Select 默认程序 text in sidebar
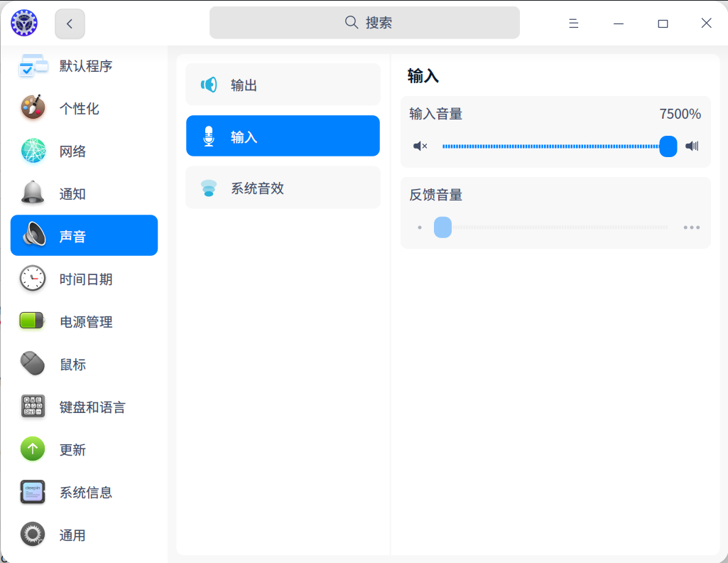The width and height of the screenshot is (728, 563). coord(86,66)
